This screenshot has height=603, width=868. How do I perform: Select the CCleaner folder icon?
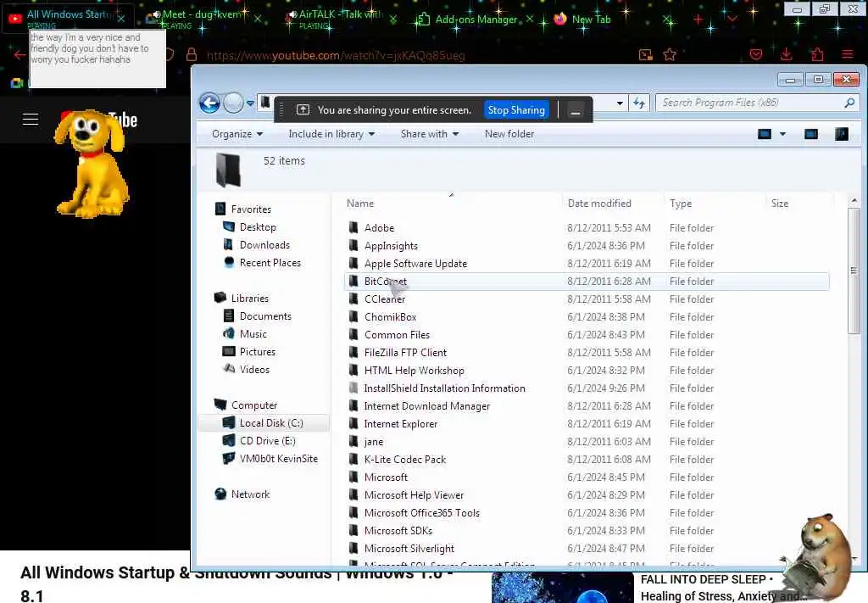353,299
